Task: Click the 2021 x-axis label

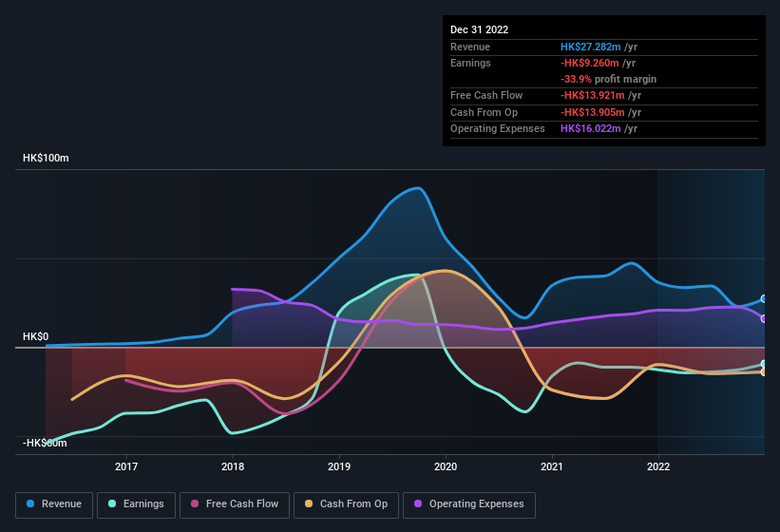Action: [552, 466]
